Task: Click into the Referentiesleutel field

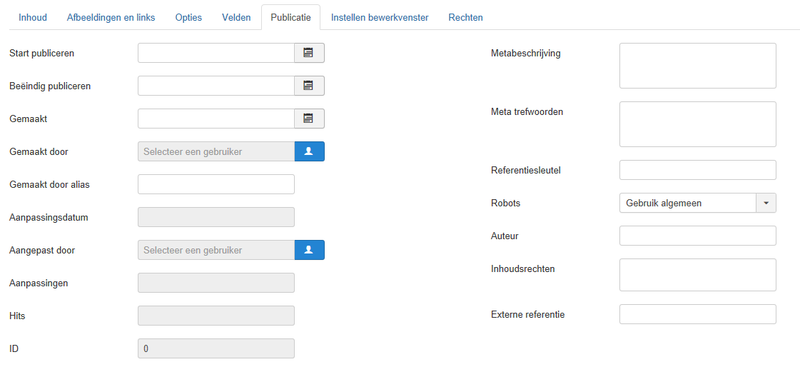Action: tap(697, 170)
